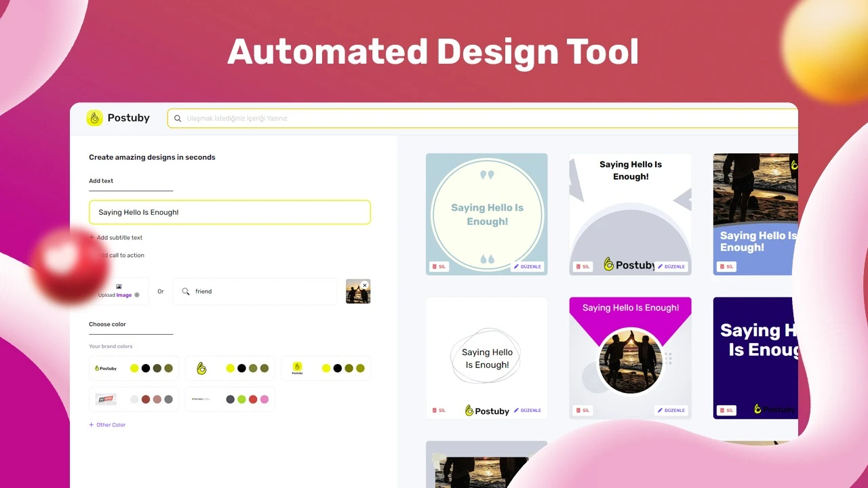Open the white scribble-circle design
The width and height of the screenshot is (868, 488).
[487, 358]
